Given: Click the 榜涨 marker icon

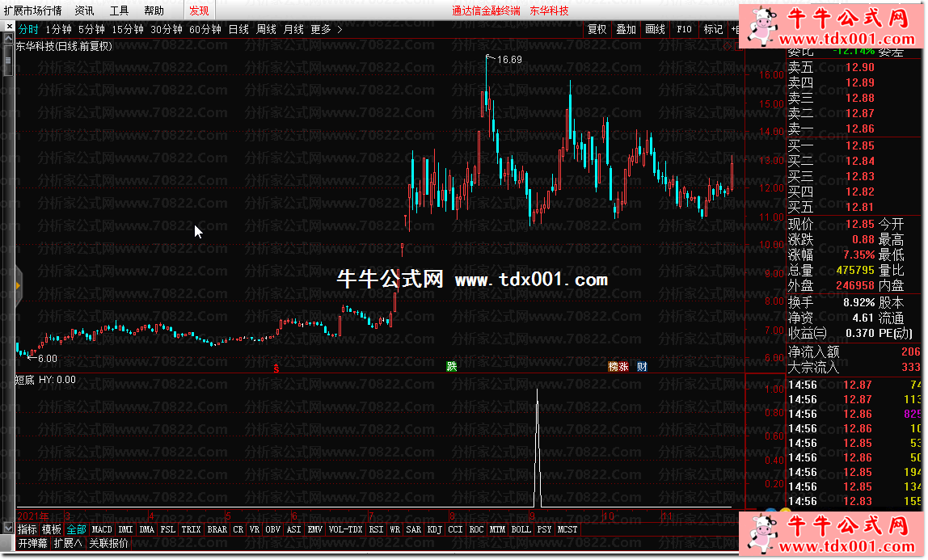Looking at the screenshot, I should click(618, 367).
